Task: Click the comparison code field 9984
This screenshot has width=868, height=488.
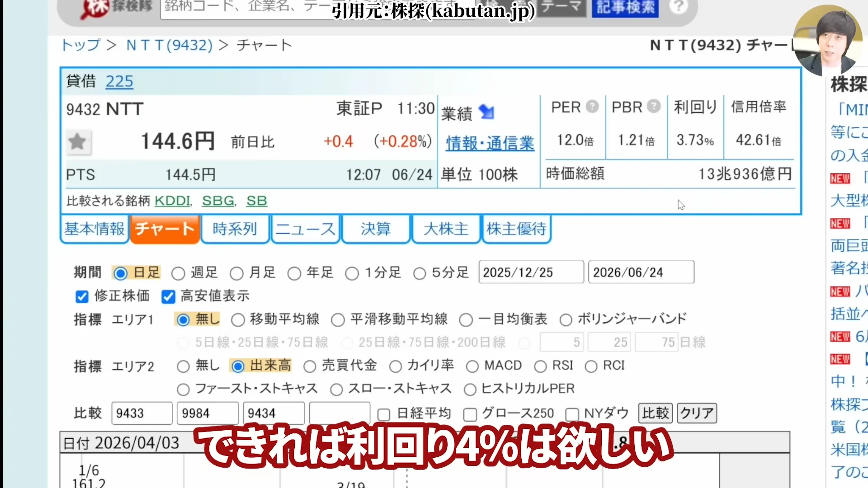Action: click(208, 413)
